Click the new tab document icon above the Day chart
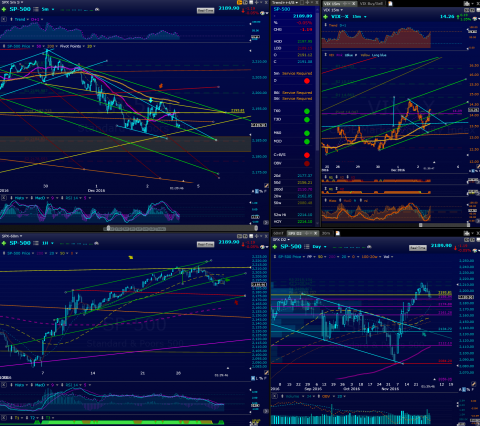Image resolution: width=480 pixels, height=426 pixels. click(337, 233)
